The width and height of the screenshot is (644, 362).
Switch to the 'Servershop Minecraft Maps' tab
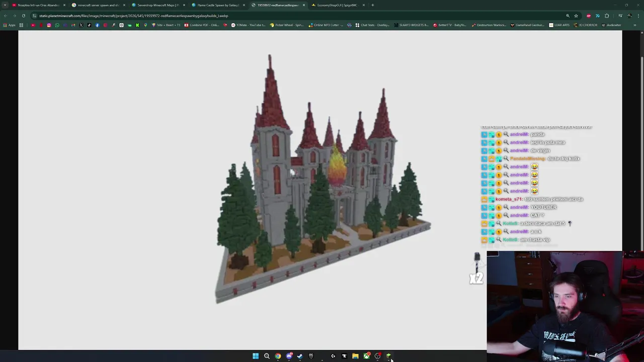click(157, 5)
